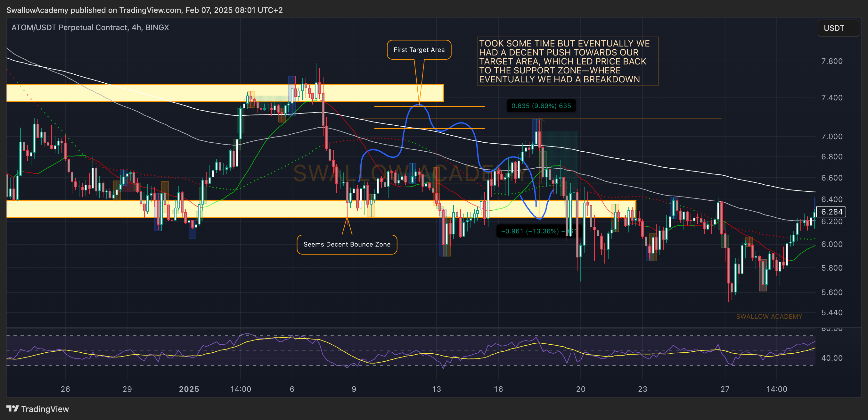Click the 6.000 price axis label
The image size is (868, 420).
point(831,244)
